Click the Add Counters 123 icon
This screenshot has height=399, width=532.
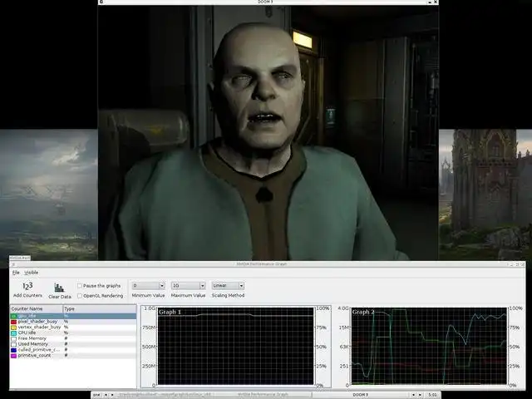(x=27, y=286)
